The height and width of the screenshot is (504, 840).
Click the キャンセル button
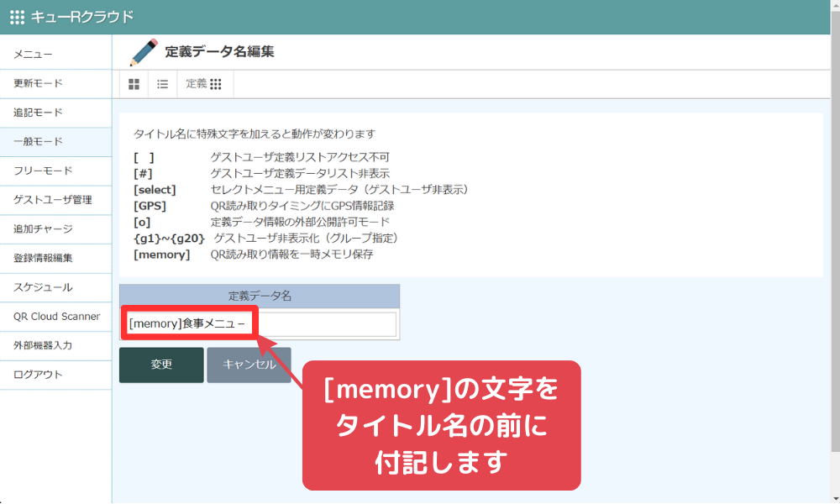coord(249,365)
